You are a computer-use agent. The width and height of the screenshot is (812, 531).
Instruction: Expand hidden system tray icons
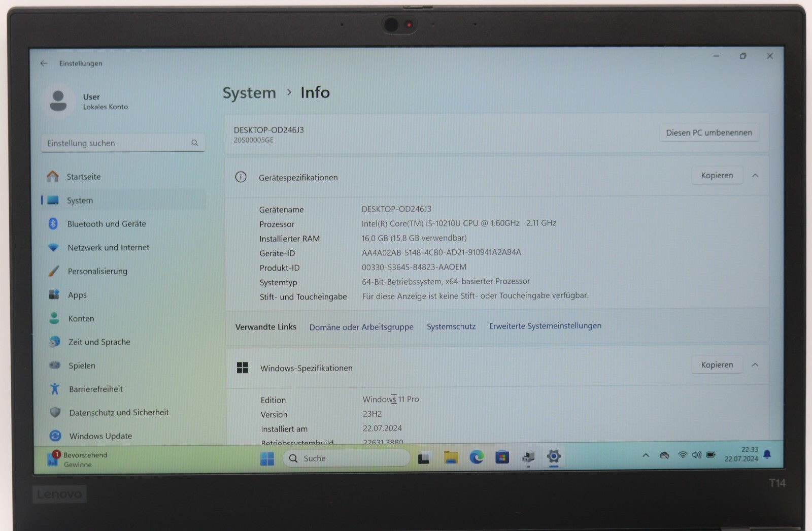tap(646, 455)
